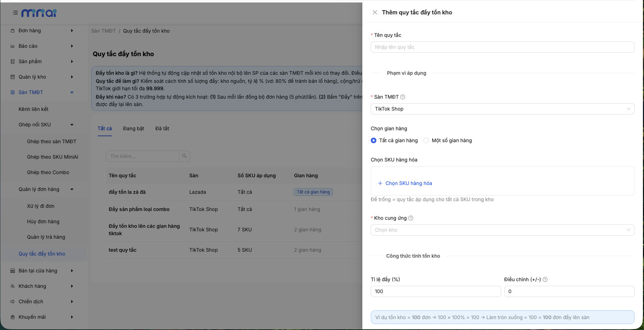Expand the Báo cáo menu arrow

tap(72, 46)
